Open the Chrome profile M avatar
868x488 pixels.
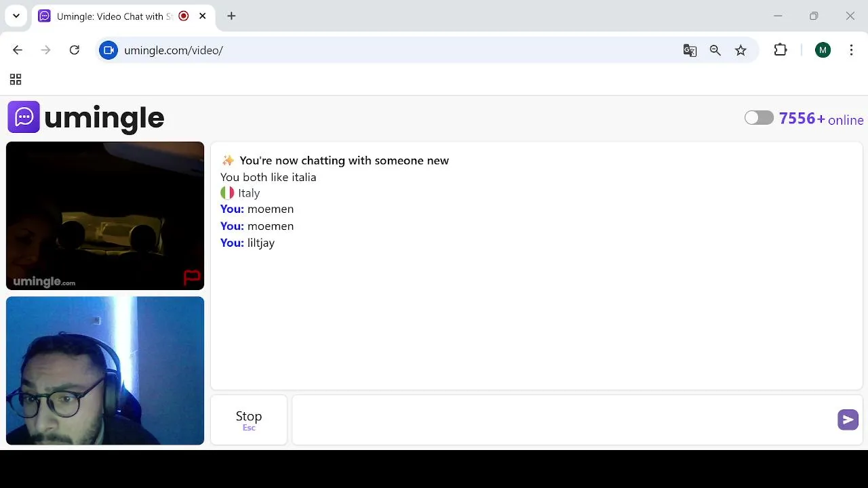coord(823,50)
